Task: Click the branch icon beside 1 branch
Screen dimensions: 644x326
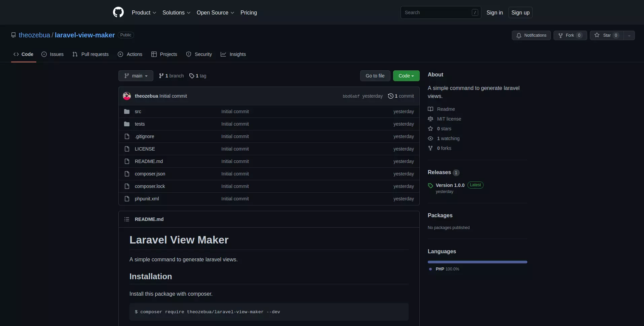Action: (161, 76)
